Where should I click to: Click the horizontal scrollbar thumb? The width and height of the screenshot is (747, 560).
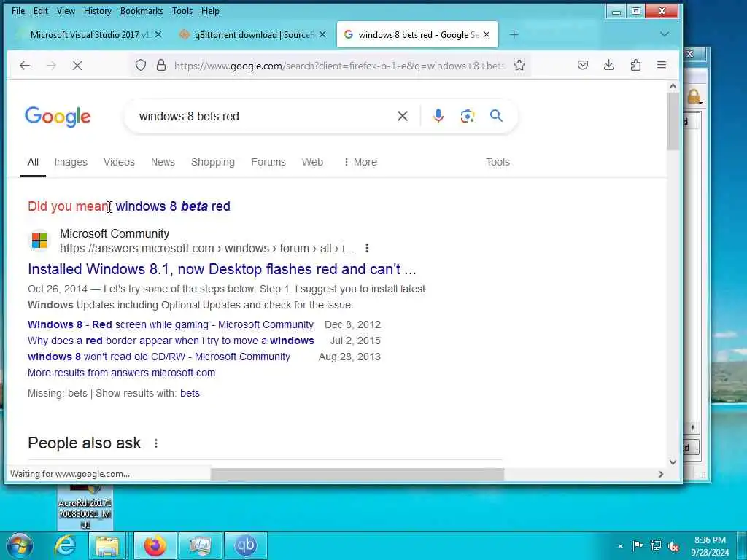point(357,474)
